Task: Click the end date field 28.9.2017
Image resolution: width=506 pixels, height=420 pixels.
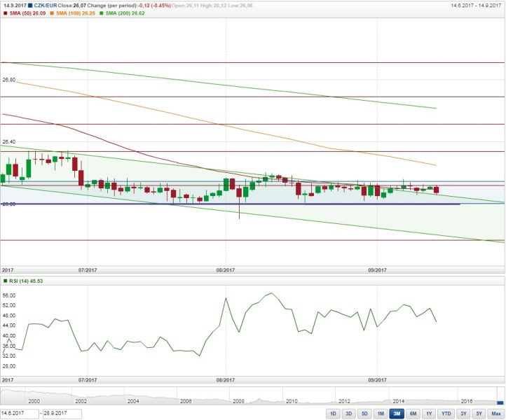Action: click(x=62, y=414)
